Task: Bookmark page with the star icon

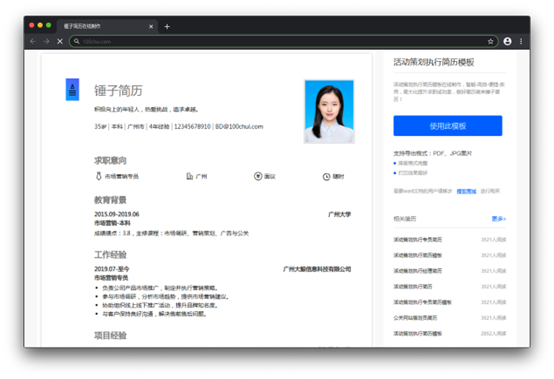Action: click(490, 41)
